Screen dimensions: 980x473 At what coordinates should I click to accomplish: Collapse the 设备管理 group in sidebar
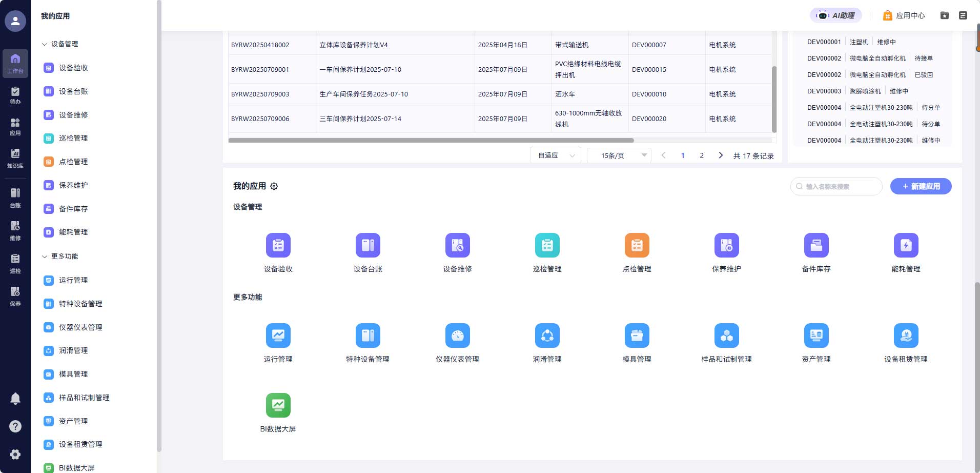coord(45,44)
